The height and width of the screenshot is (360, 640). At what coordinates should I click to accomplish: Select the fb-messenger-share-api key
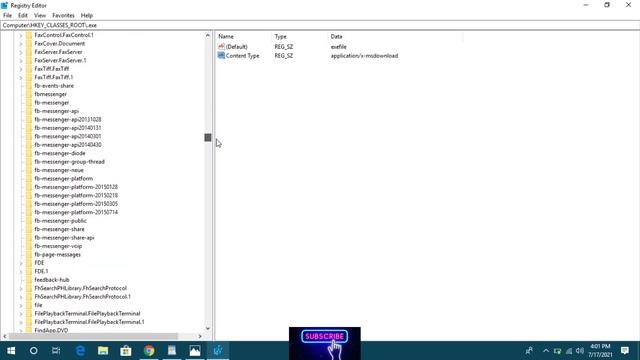click(x=64, y=238)
